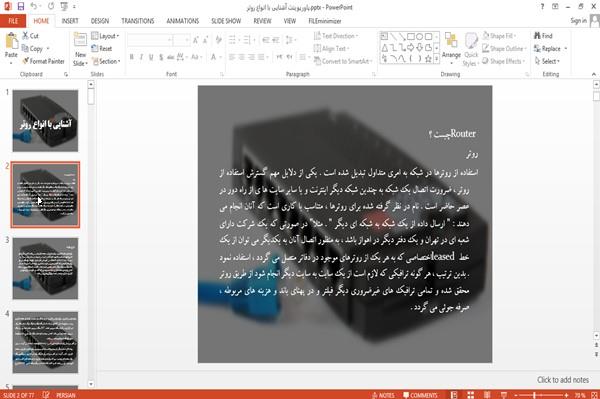Click the Undo arrow icon
Viewport: 600px width, 399px height.
pos(34,6)
